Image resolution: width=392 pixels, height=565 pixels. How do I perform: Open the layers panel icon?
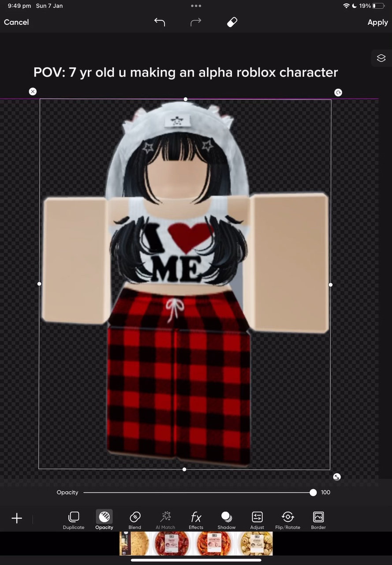381,58
